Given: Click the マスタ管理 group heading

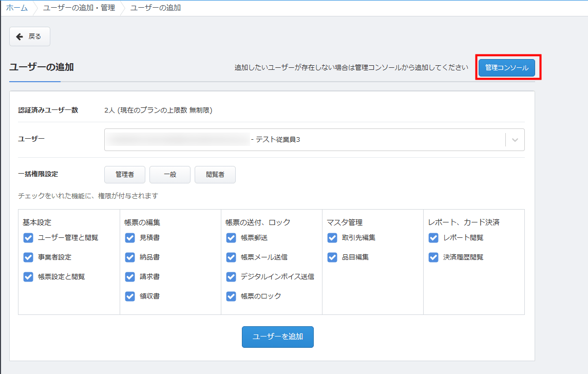Looking at the screenshot, I should coord(345,222).
